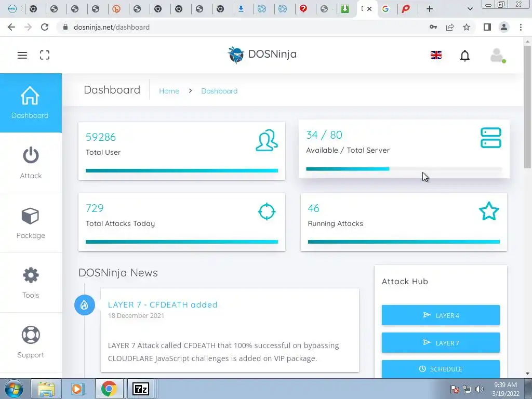
Task: Open language selector UK flag
Action: point(436,55)
